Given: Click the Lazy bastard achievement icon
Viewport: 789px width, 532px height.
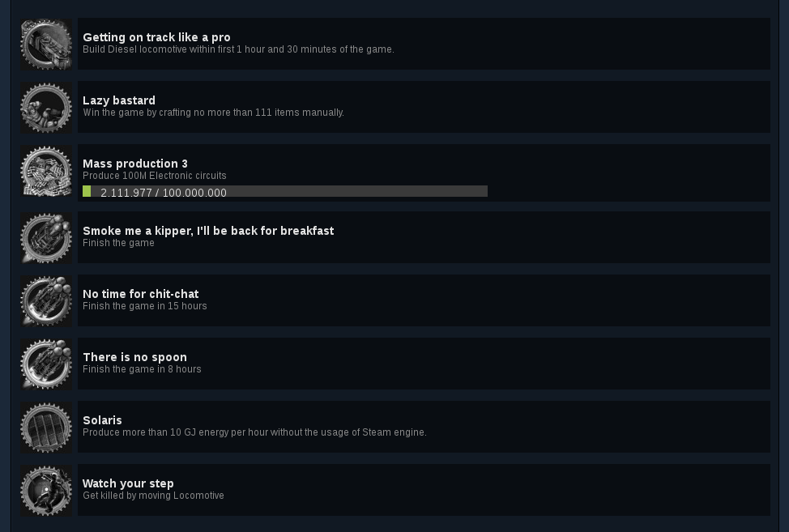Looking at the screenshot, I should [46, 107].
